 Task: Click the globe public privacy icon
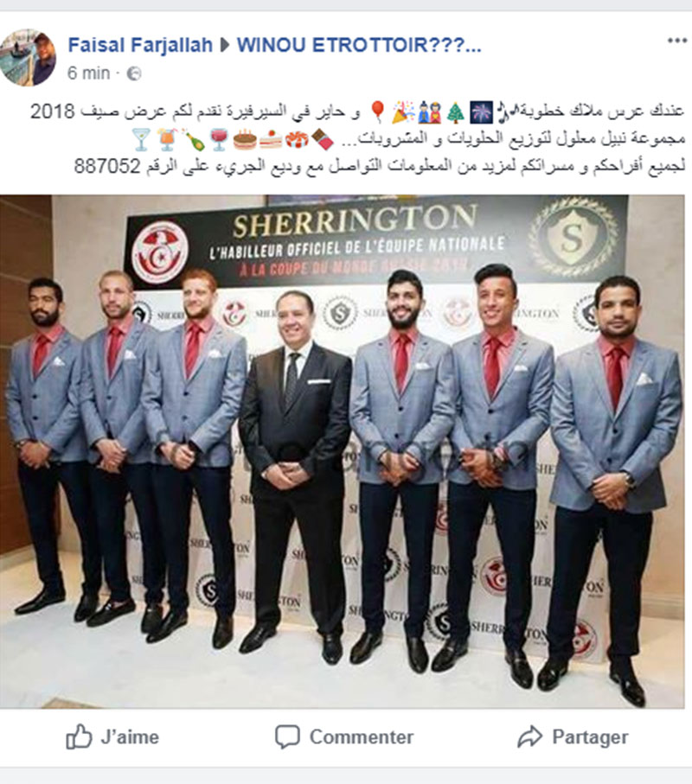pyautogui.click(x=133, y=74)
